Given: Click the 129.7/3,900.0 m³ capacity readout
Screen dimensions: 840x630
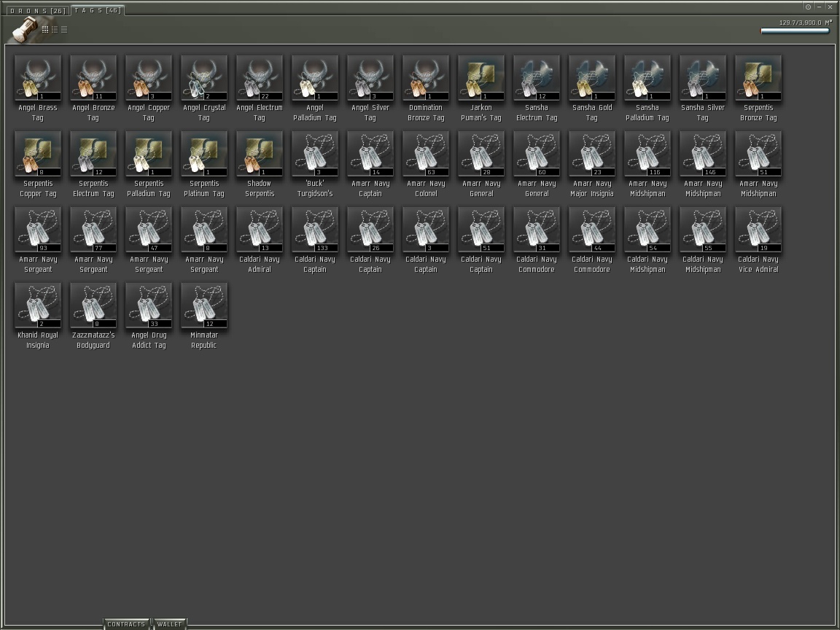Looking at the screenshot, I should [x=805, y=23].
